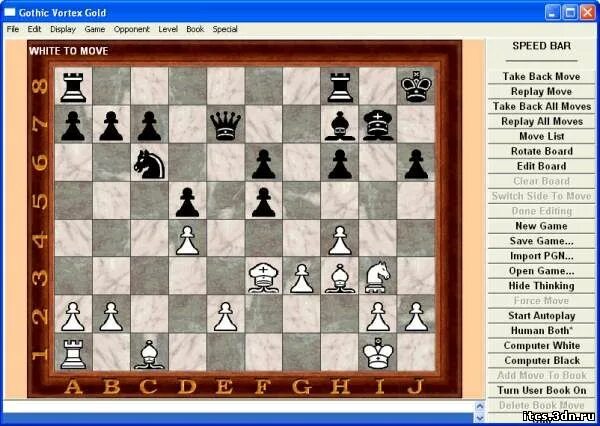600x426 pixels.
Task: Click the black rook on H8
Action: (340, 87)
